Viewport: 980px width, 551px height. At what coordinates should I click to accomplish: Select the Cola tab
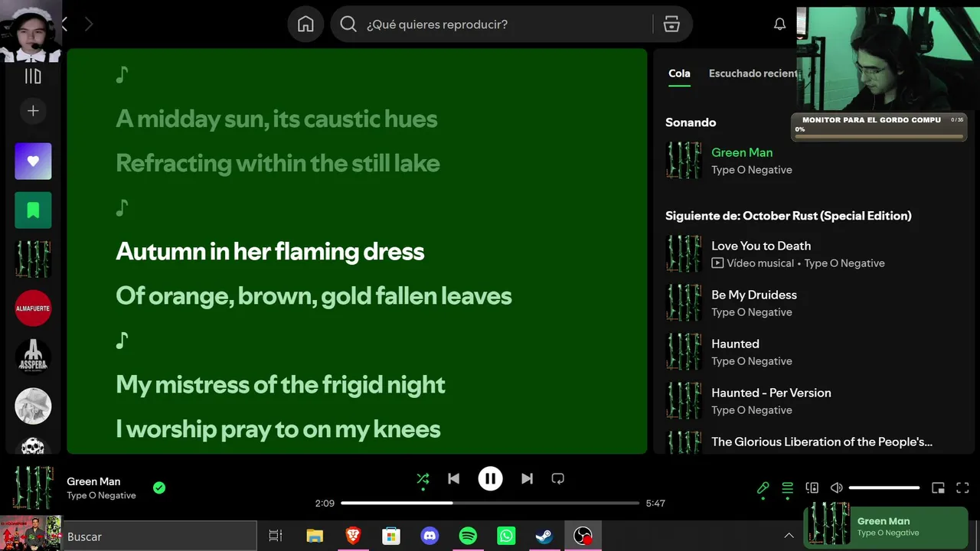click(x=679, y=73)
